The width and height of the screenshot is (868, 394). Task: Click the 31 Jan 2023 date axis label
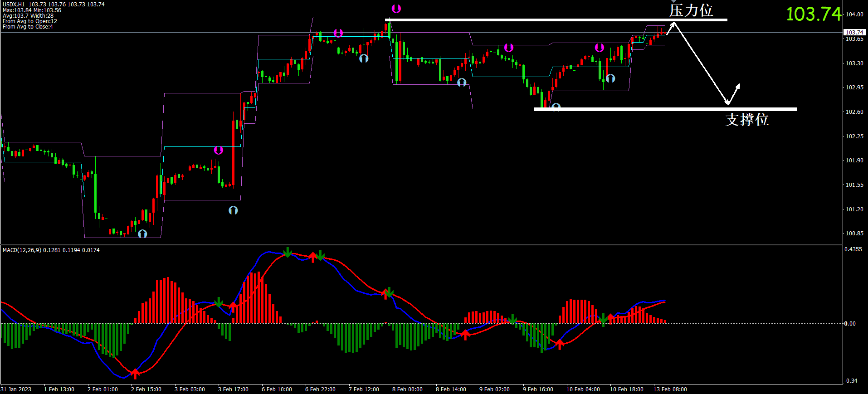click(16, 389)
